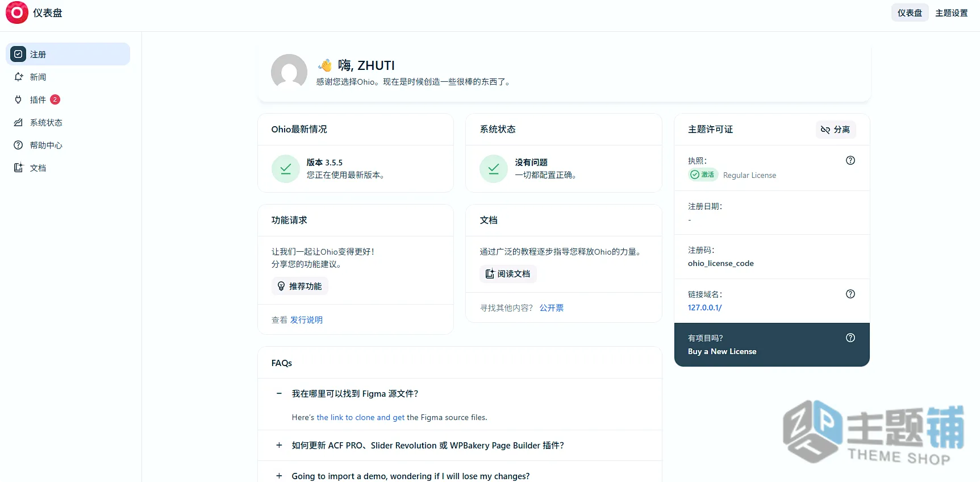Click the green 激活 status badge
Image resolution: width=980 pixels, height=482 pixels.
(x=703, y=174)
